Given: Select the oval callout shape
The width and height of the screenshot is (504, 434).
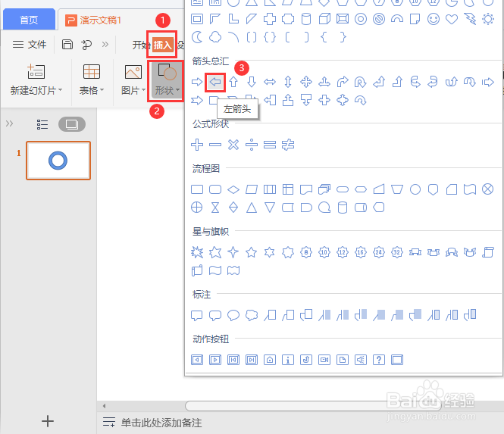Looking at the screenshot, I should [233, 315].
